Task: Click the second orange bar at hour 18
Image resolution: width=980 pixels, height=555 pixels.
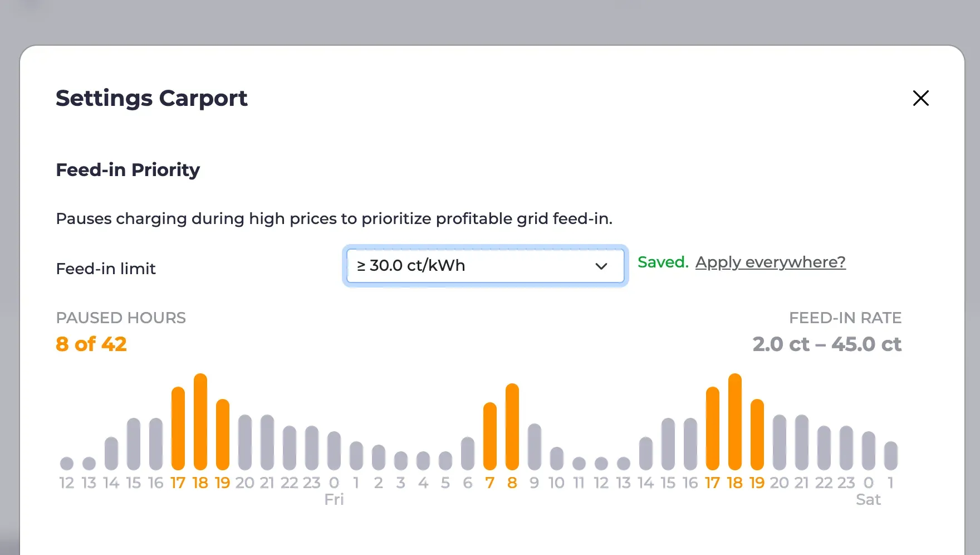Action: point(735,422)
